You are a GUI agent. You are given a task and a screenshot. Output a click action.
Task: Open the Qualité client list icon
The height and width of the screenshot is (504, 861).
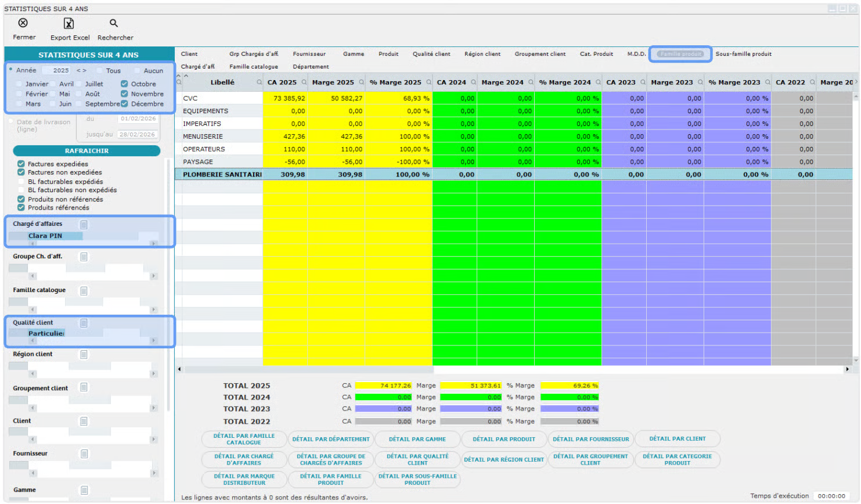84,323
